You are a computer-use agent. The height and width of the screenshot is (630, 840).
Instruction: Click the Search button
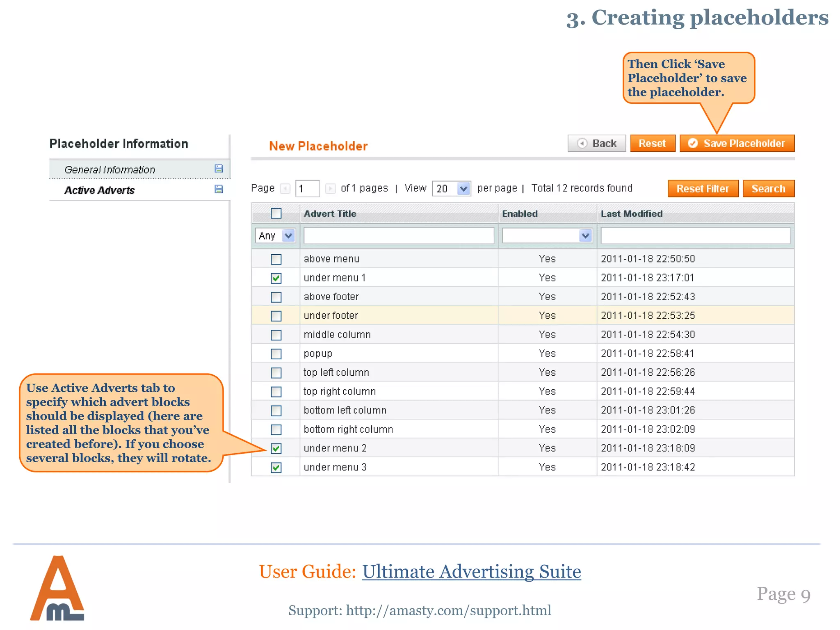point(769,189)
